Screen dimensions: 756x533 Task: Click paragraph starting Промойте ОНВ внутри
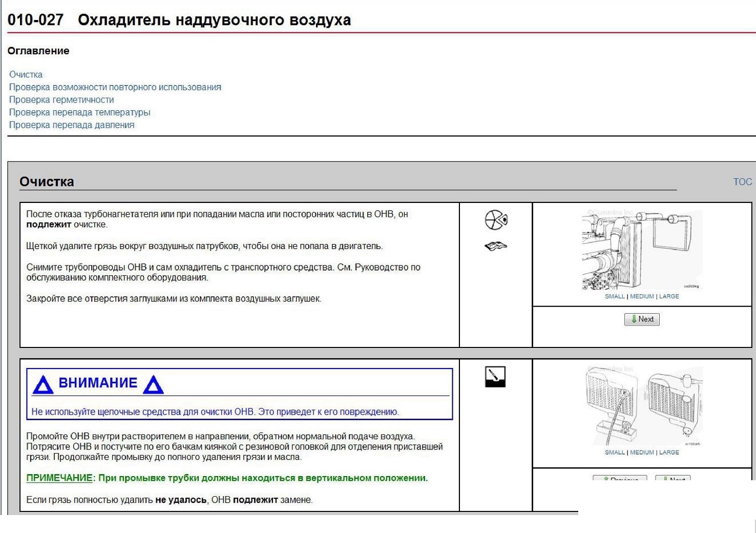(x=235, y=447)
